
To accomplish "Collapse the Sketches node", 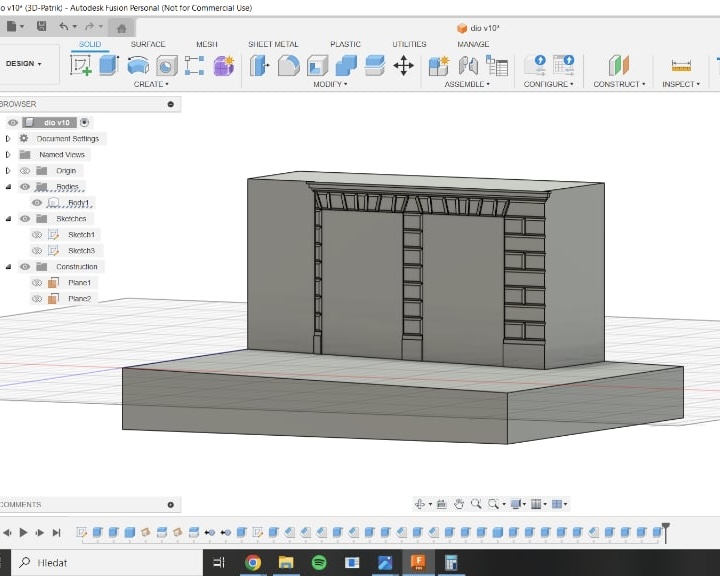I will [8, 219].
